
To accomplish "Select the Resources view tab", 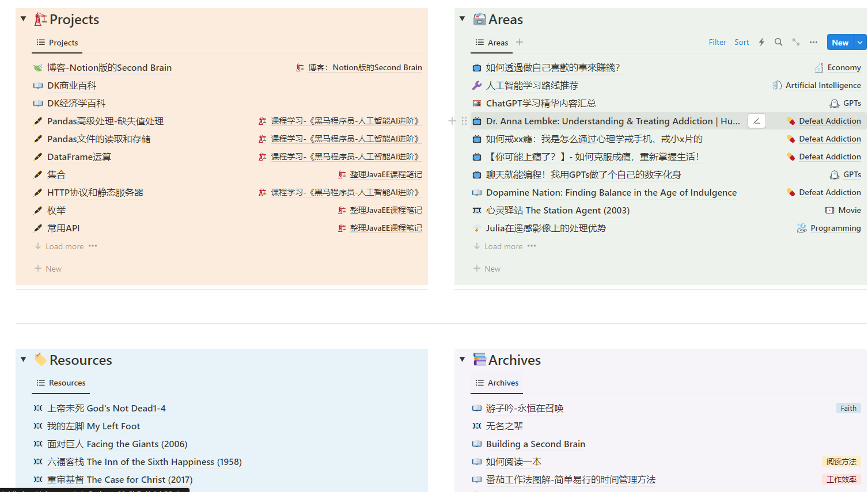I will click(61, 383).
